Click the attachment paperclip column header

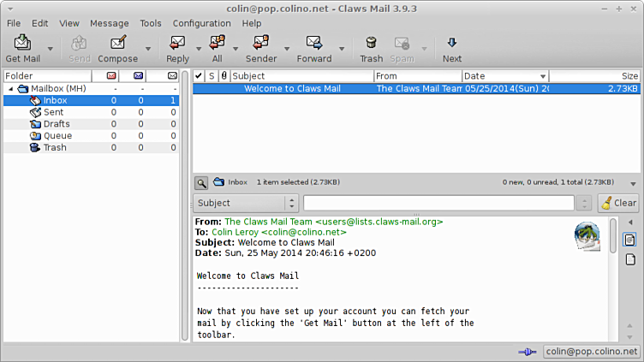[x=224, y=76]
